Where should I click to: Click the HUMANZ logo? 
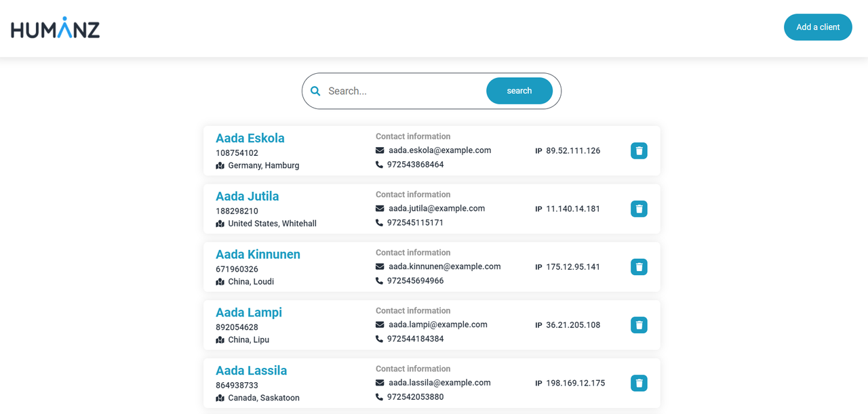coord(56,28)
